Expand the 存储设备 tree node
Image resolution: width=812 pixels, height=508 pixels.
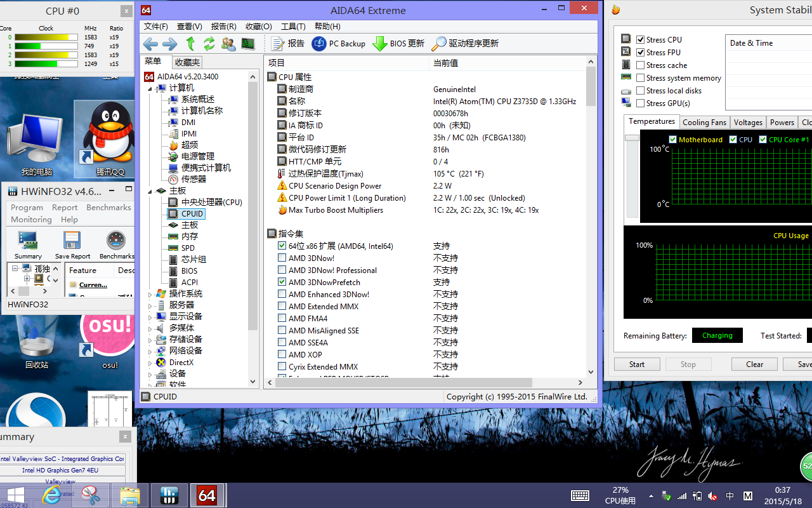pos(150,340)
